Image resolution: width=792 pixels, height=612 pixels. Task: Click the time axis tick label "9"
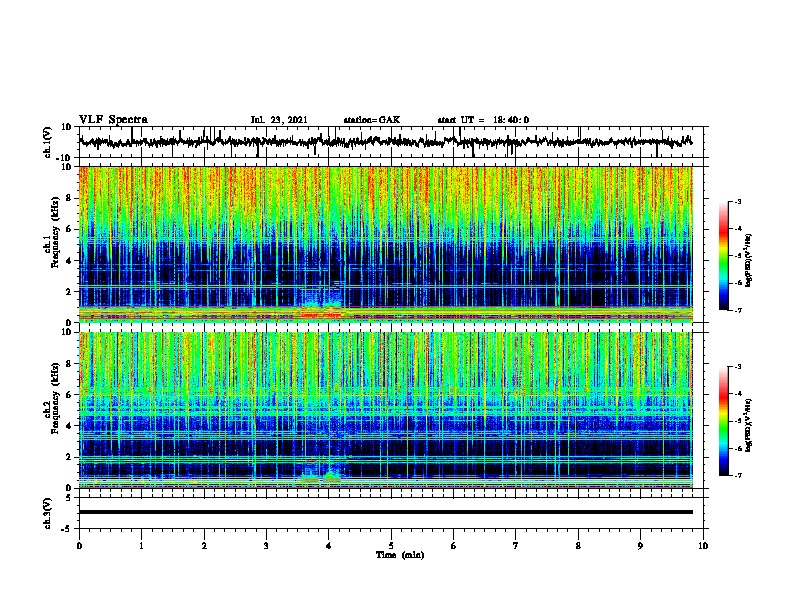[x=640, y=545]
